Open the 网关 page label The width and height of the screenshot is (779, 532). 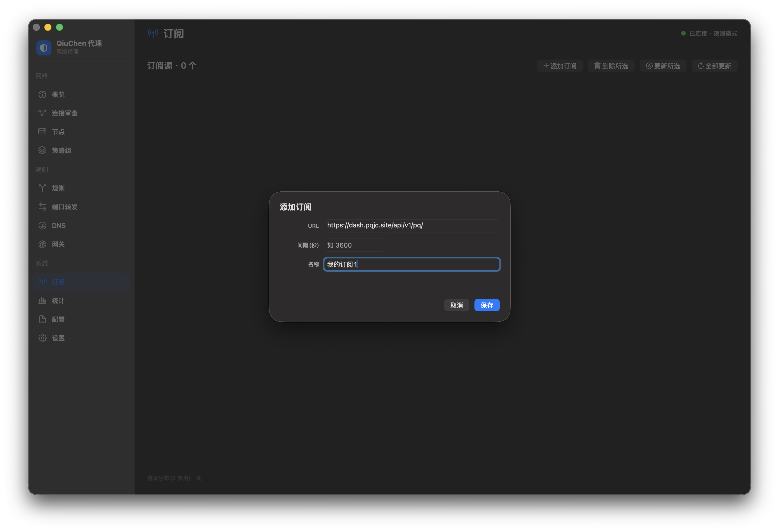pyautogui.click(x=58, y=244)
